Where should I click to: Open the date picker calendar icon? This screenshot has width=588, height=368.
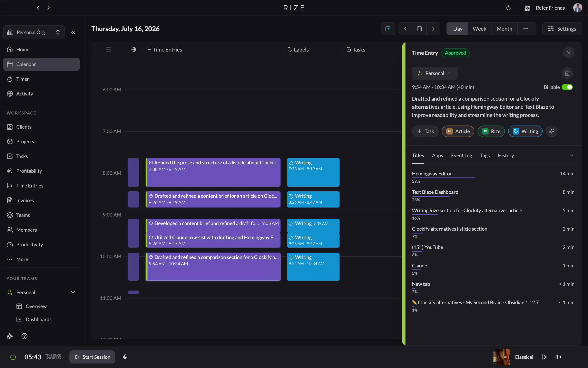[x=419, y=29]
